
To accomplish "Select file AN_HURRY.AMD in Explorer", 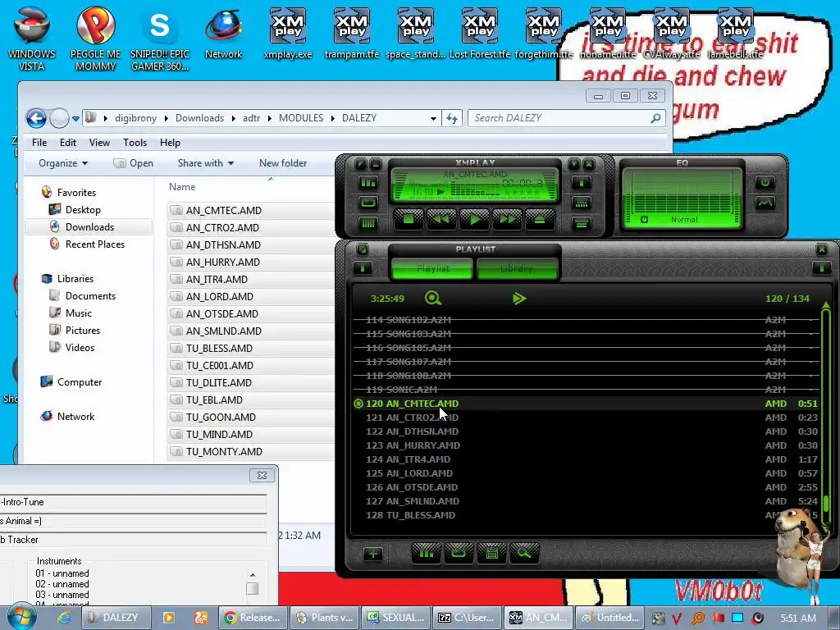I will (x=223, y=262).
